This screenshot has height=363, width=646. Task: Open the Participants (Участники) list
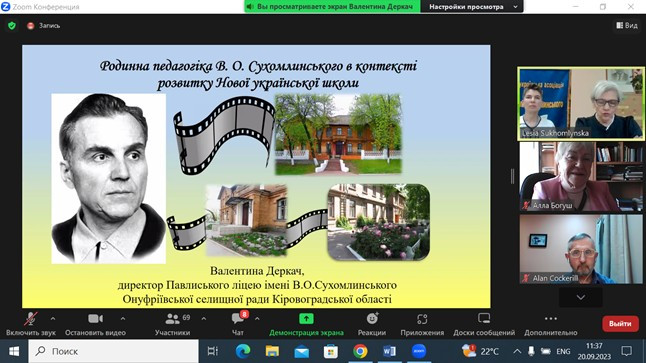(172, 324)
